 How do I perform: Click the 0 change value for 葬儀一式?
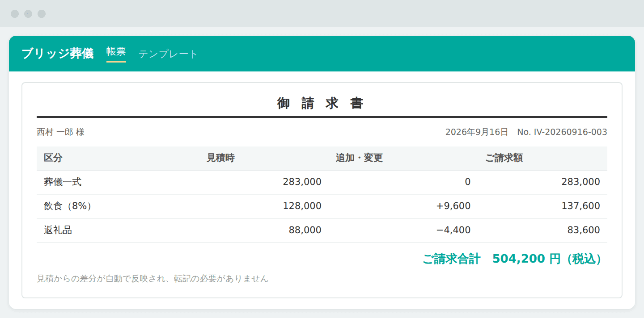(468, 182)
